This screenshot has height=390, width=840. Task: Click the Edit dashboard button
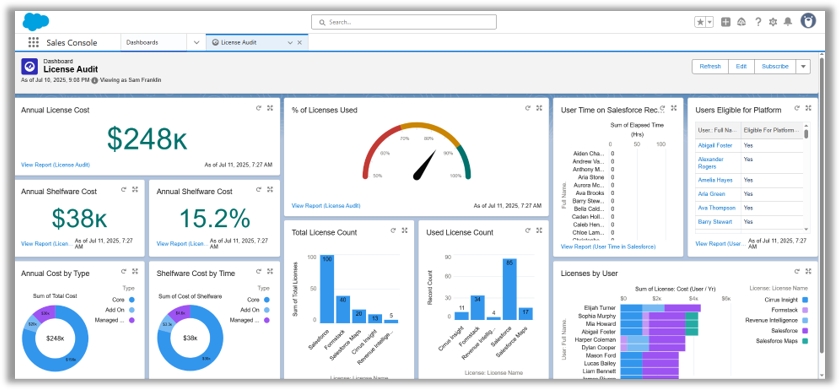point(741,66)
